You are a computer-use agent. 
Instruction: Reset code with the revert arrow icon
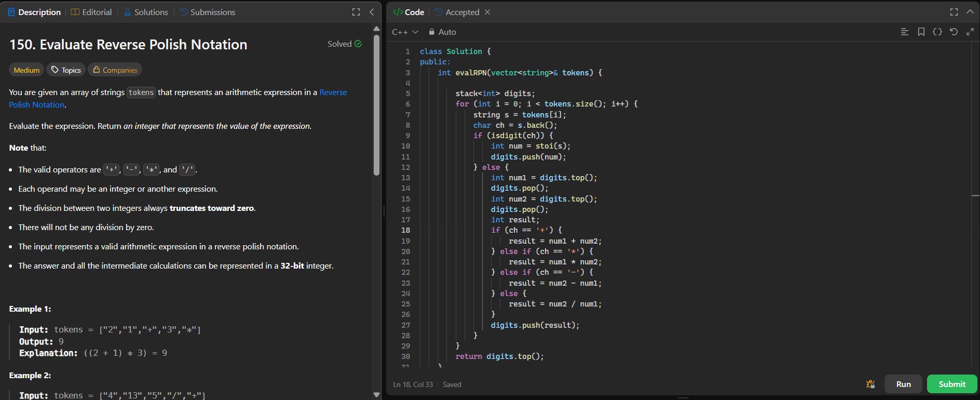click(x=954, y=32)
